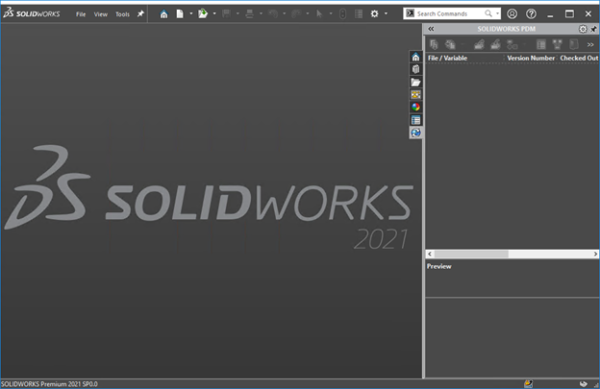This screenshot has height=389, width=600.
Task: Toggle the pin on SOLIDWORKS PDM pane
Action: [594, 29]
